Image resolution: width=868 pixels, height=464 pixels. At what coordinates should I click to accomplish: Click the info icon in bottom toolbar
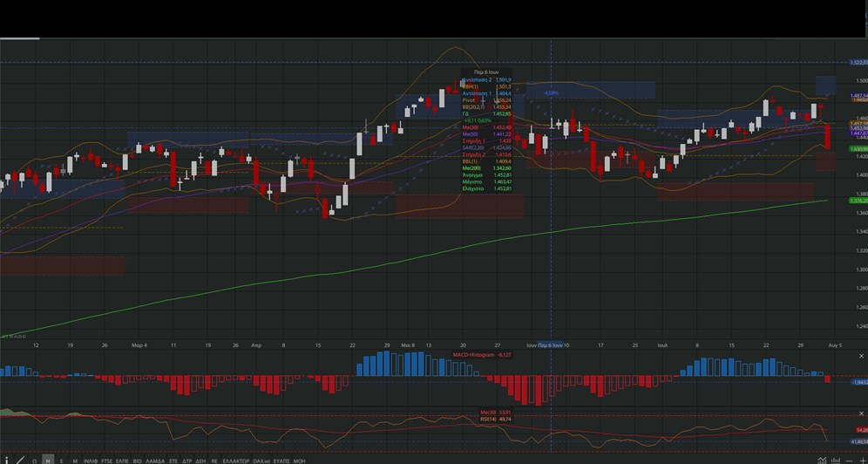click(7, 461)
